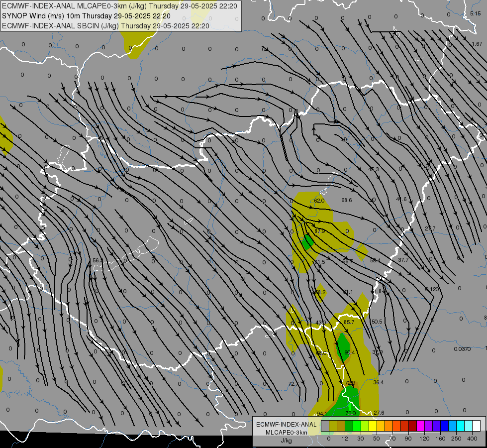
Task: Click the legend title MLCAPE0-3km
Action: click(286, 433)
